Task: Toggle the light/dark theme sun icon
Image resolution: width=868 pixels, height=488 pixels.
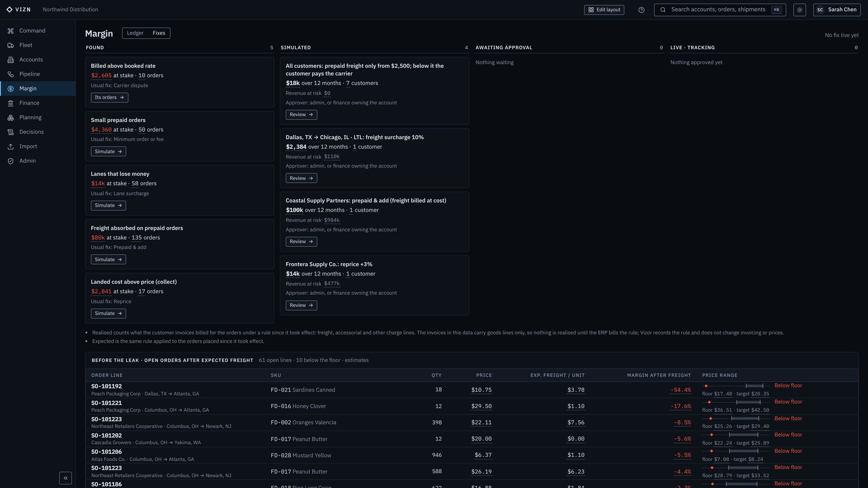Action: (x=799, y=10)
